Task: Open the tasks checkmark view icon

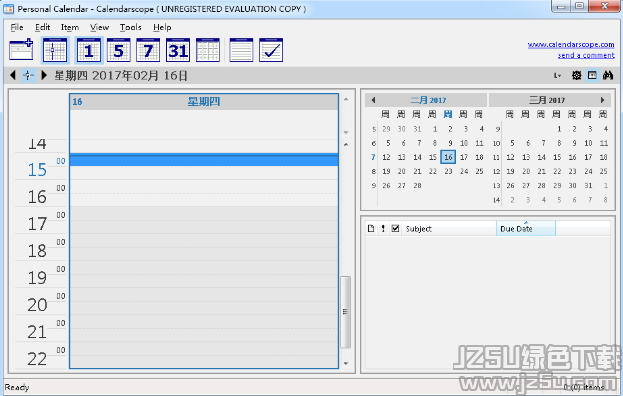Action: tap(271, 50)
